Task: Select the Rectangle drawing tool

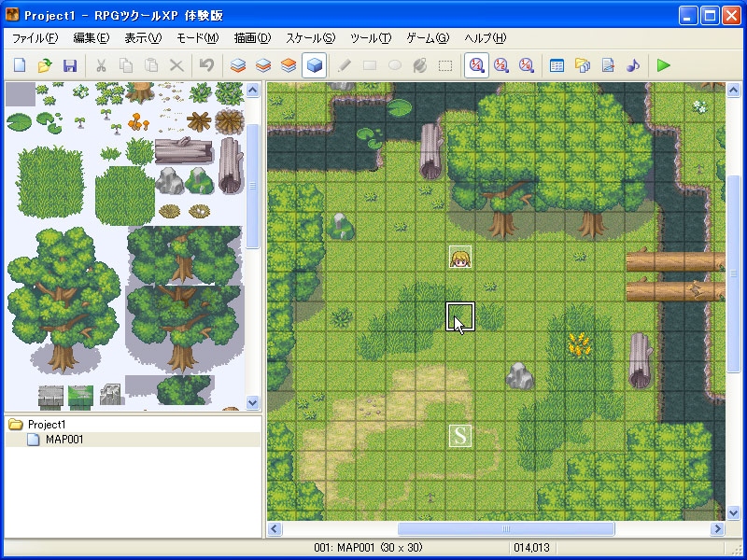Action: pos(370,64)
